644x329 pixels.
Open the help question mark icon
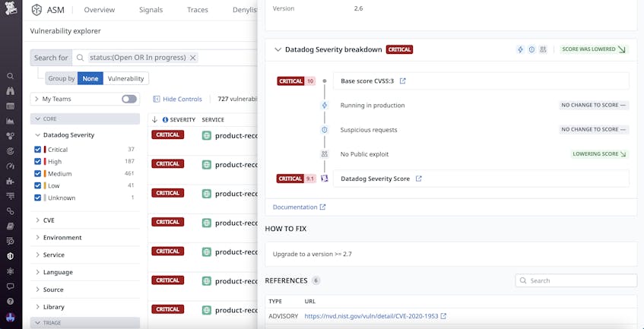(11, 301)
